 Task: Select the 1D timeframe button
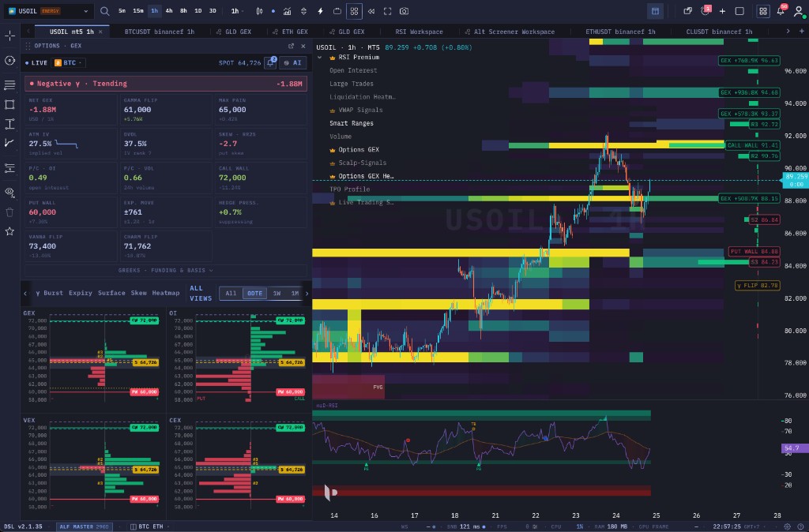pos(198,11)
